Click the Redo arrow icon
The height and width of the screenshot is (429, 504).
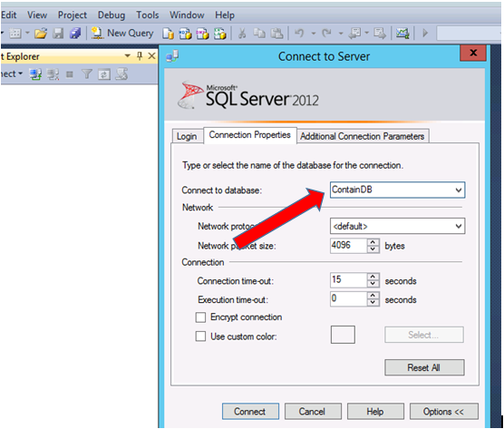click(327, 34)
